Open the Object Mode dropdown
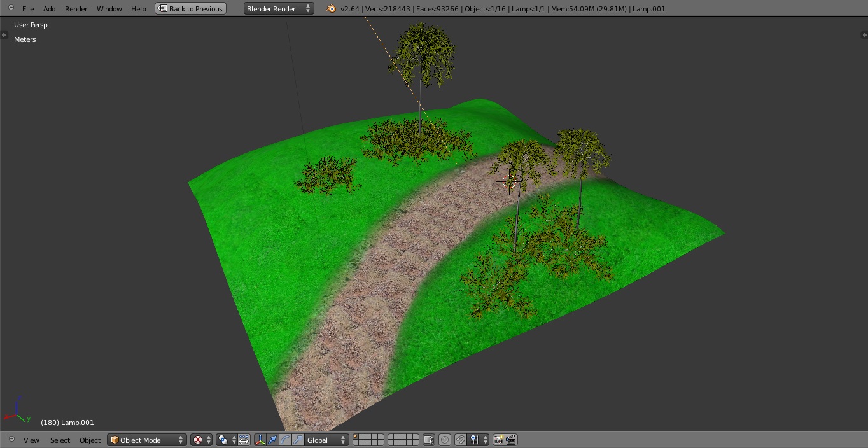The width and height of the screenshot is (868, 448). coord(147,440)
